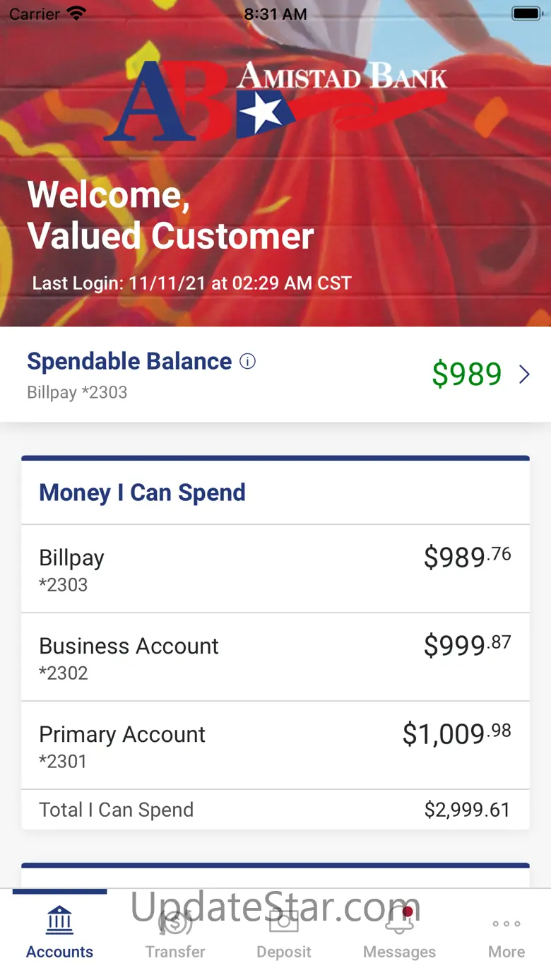The width and height of the screenshot is (551, 980).
Task: Switch to the Messages tab label
Action: (x=400, y=952)
